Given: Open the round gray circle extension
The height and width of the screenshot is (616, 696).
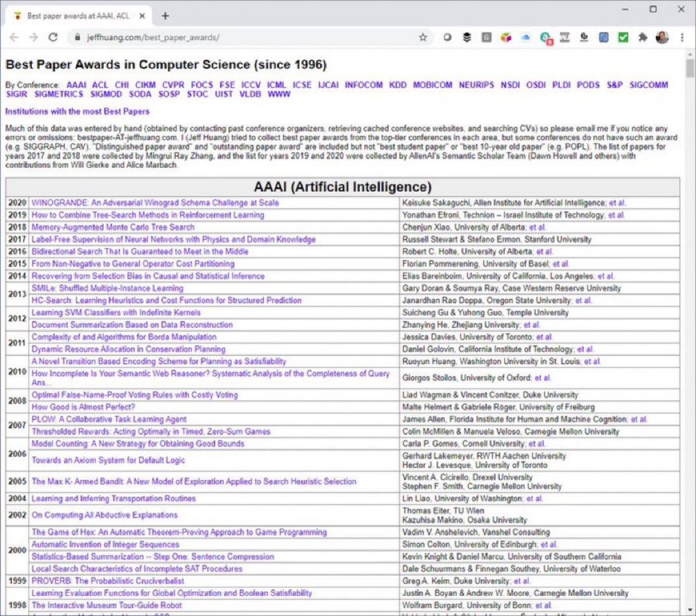Looking at the screenshot, I should click(447, 38).
